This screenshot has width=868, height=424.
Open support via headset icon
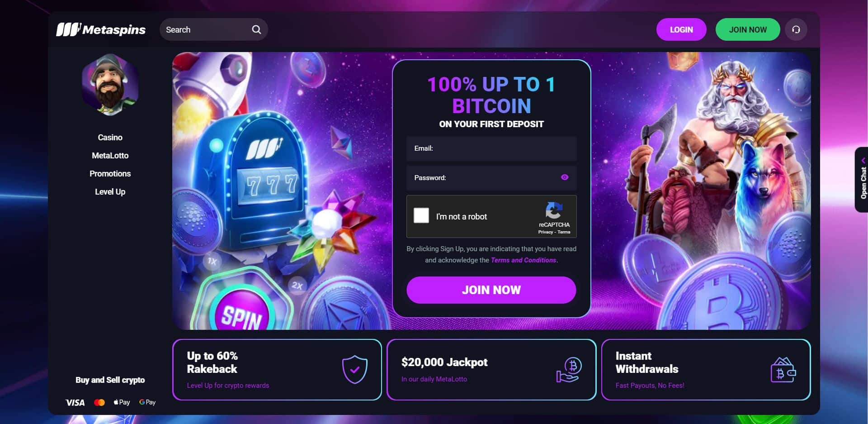796,29
